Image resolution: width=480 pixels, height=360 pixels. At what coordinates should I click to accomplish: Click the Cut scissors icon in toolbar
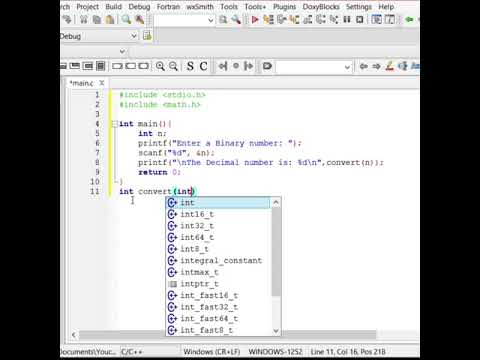point(83,20)
